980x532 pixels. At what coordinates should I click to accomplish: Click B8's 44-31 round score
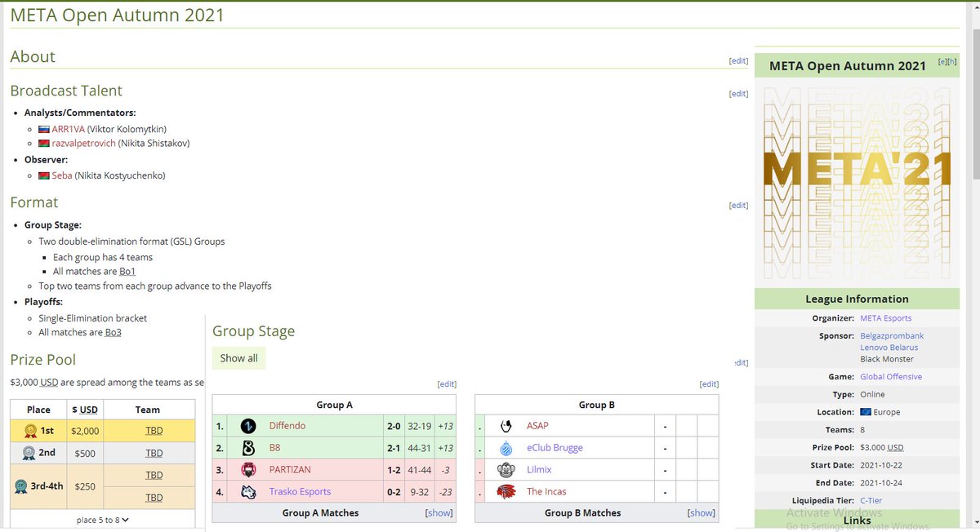pos(420,448)
